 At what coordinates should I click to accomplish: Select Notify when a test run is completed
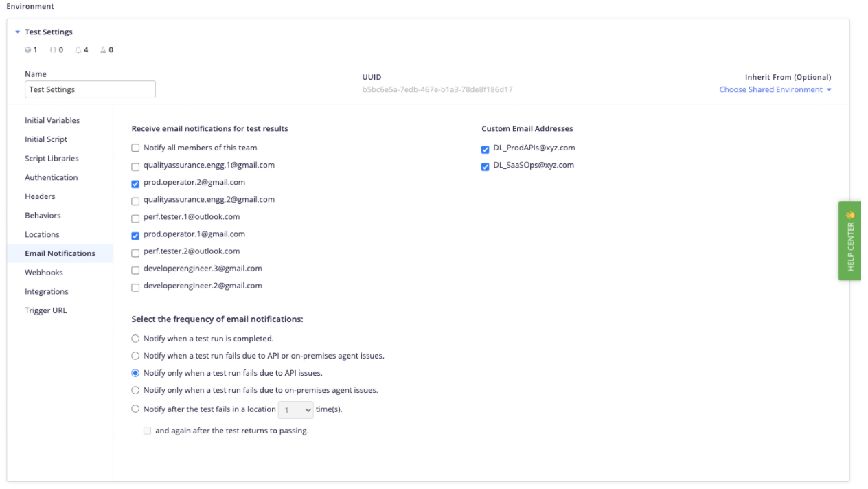[x=135, y=339]
